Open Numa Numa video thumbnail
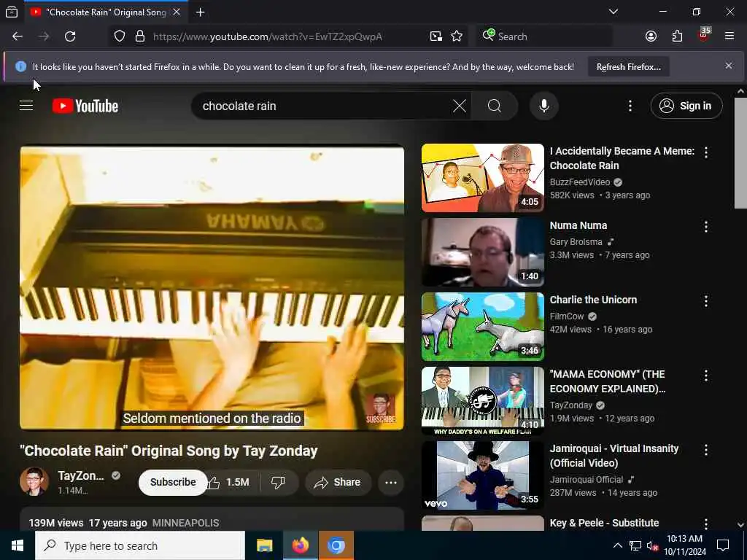Viewport: 747px width, 560px height. click(483, 252)
